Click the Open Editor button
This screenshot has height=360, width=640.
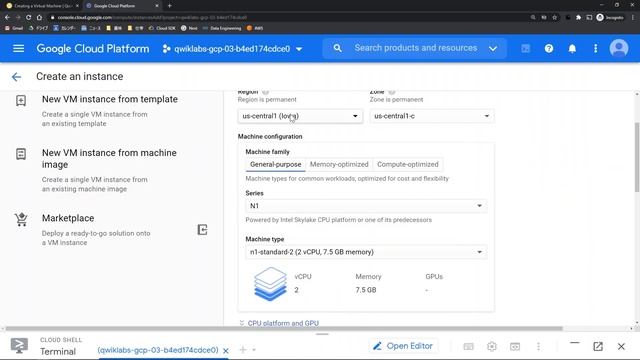[x=403, y=346]
